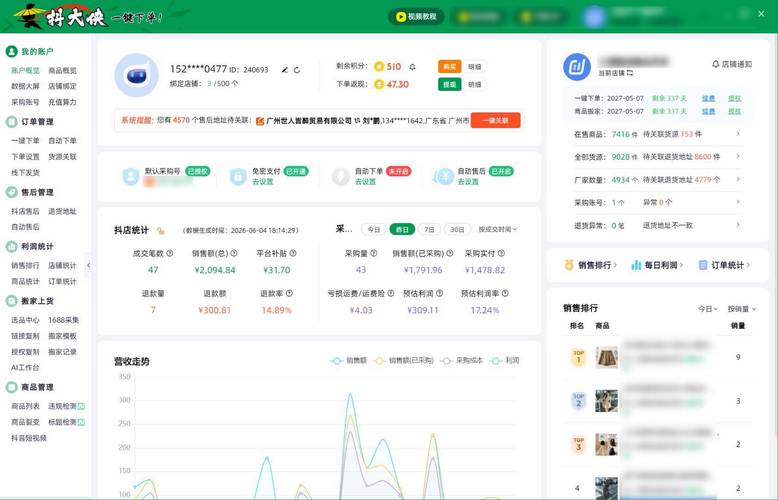Click 授权 link in 商品搬家 row
Screen dimensions: 778x500
(x=734, y=111)
